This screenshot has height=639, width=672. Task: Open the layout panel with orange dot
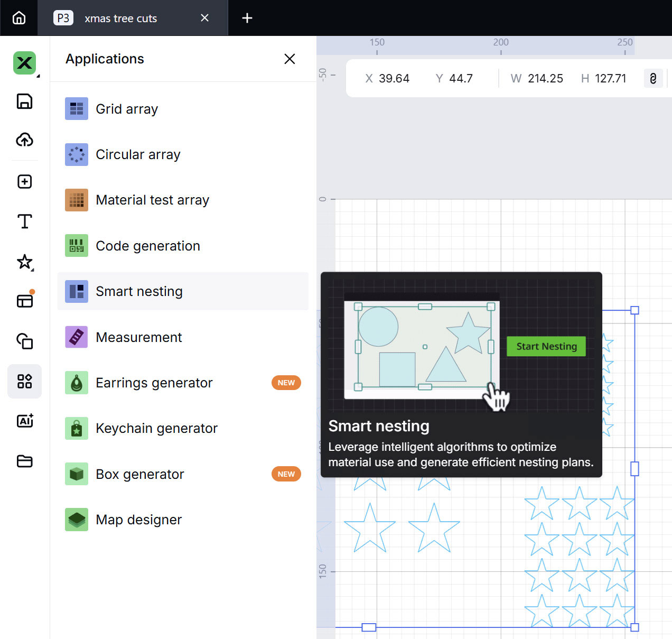click(24, 301)
